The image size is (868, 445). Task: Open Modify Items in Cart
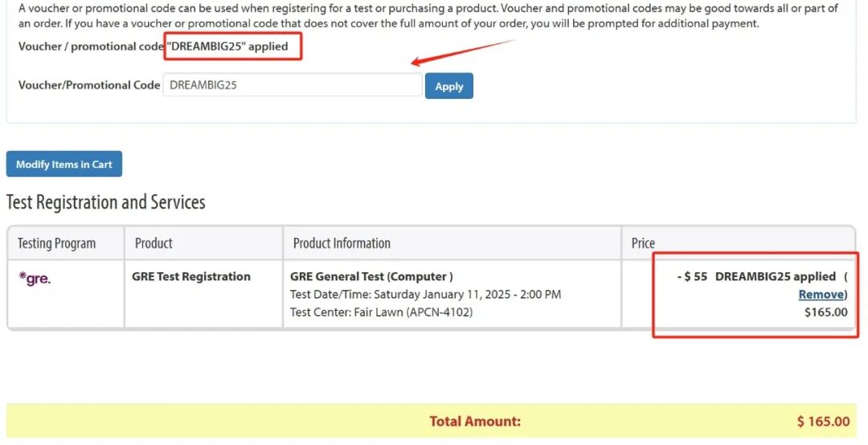coord(64,164)
